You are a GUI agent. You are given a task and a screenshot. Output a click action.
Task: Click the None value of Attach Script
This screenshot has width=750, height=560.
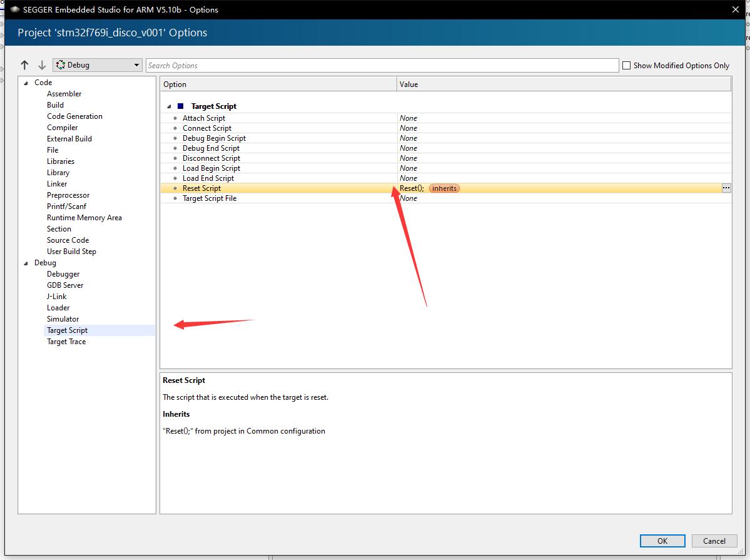pyautogui.click(x=408, y=118)
